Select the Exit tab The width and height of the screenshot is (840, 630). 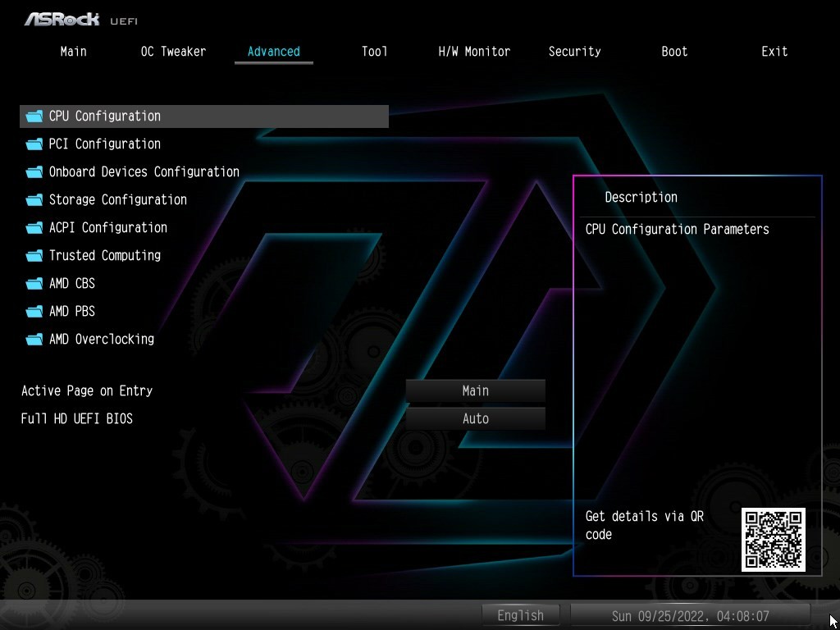(x=774, y=52)
